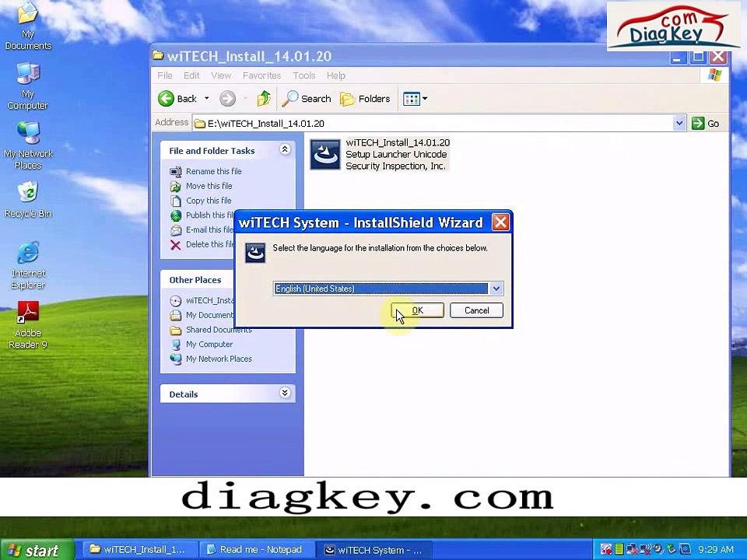This screenshot has width=747, height=560.
Task: Open the View menu in Explorer
Action: (x=221, y=75)
